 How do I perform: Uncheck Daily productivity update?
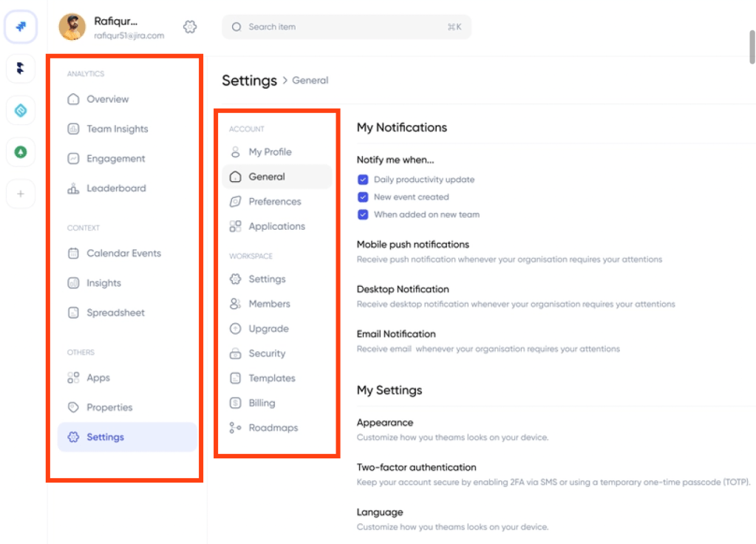click(x=363, y=180)
